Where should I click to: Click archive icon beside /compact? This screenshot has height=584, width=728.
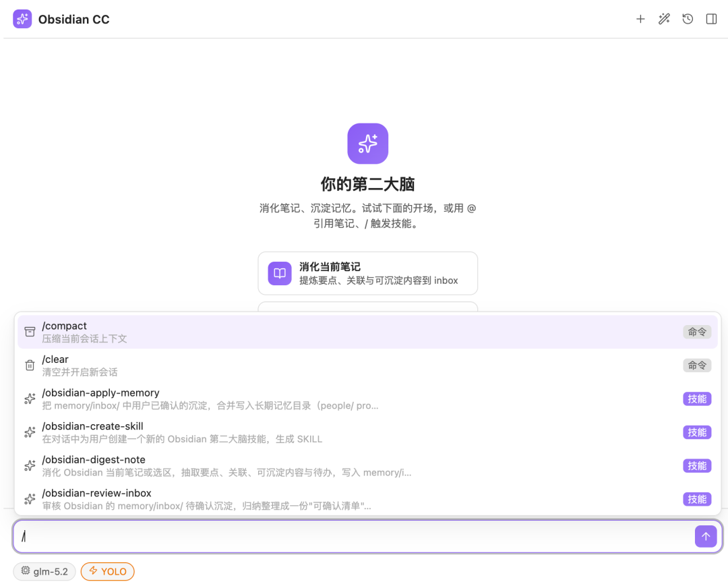click(30, 332)
